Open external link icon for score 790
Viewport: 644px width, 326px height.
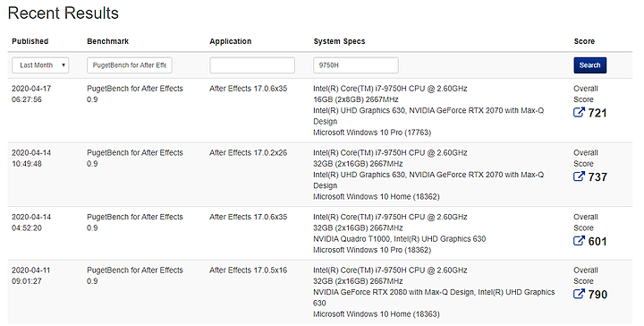point(579,294)
